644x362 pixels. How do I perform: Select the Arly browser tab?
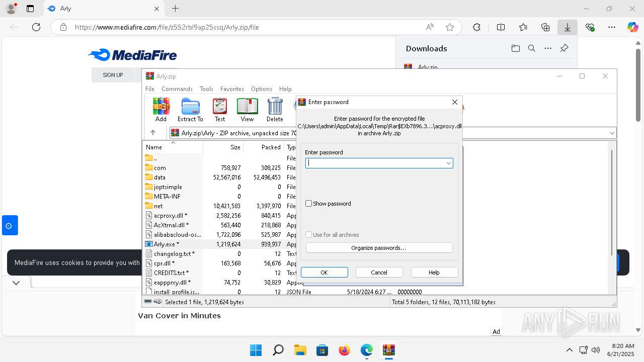pos(104,9)
